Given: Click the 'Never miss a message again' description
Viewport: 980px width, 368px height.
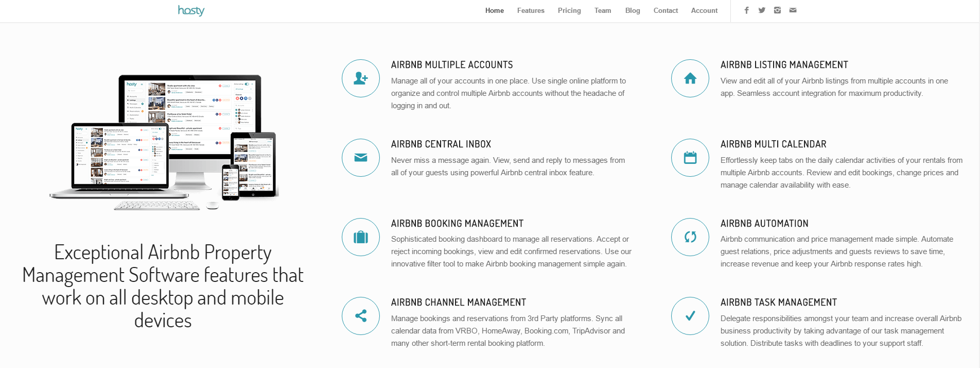Looking at the screenshot, I should (508, 166).
